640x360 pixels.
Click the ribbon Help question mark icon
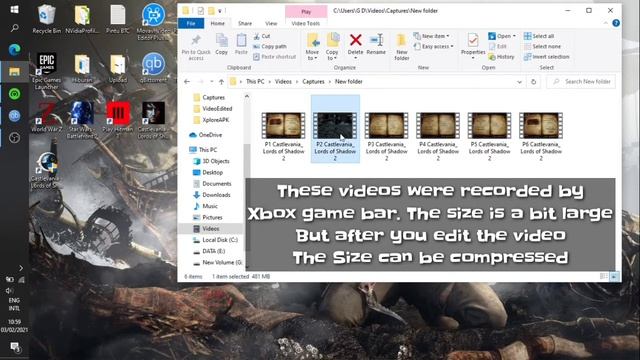(616, 23)
